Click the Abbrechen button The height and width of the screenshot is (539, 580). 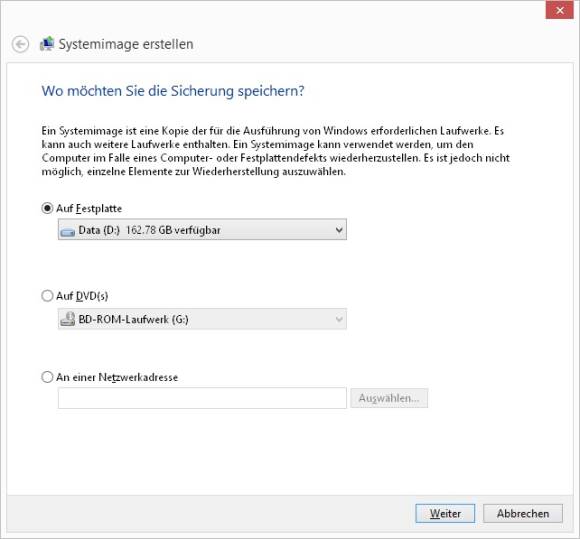pos(523,513)
